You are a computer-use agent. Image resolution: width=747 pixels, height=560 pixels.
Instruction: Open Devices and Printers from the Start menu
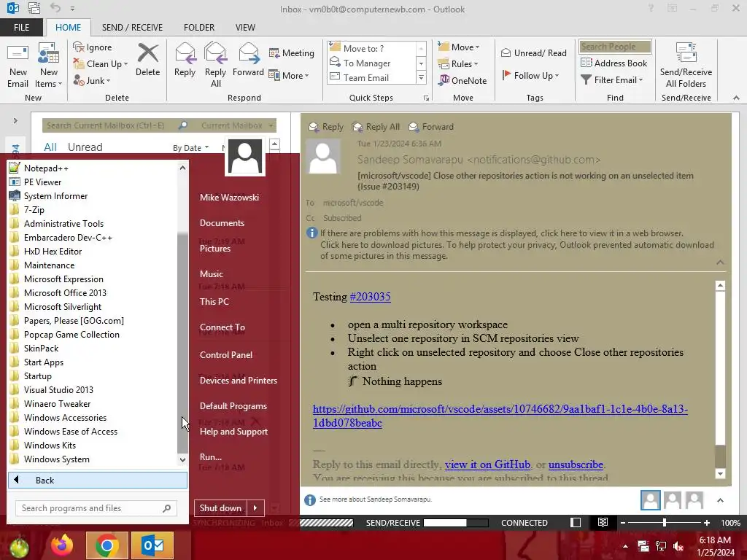(239, 381)
